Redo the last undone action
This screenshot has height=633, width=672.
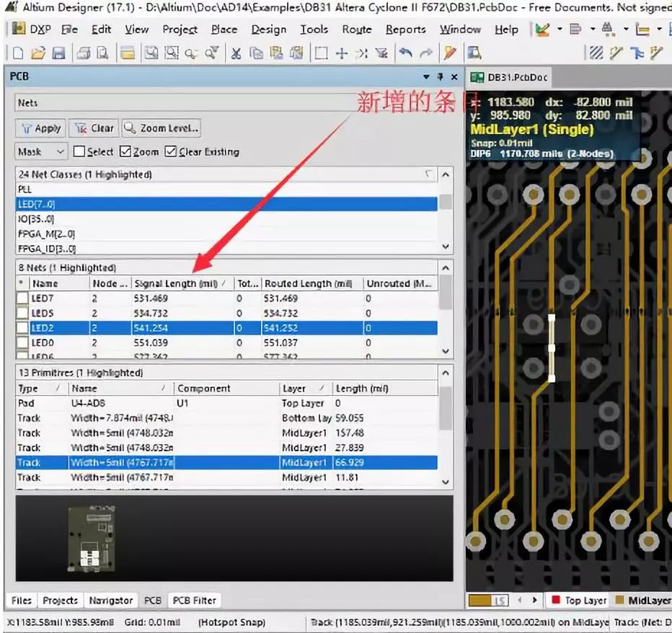[425, 53]
